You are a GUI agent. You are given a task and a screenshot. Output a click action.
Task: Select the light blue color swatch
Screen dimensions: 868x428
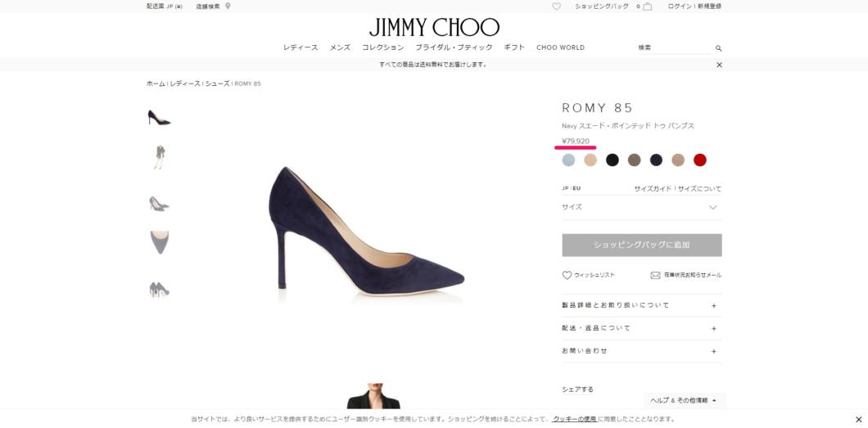(x=568, y=160)
